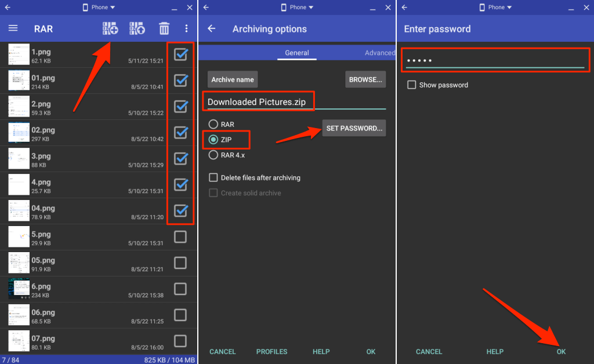
Task: Click the BROWSE... button
Action: click(x=365, y=79)
